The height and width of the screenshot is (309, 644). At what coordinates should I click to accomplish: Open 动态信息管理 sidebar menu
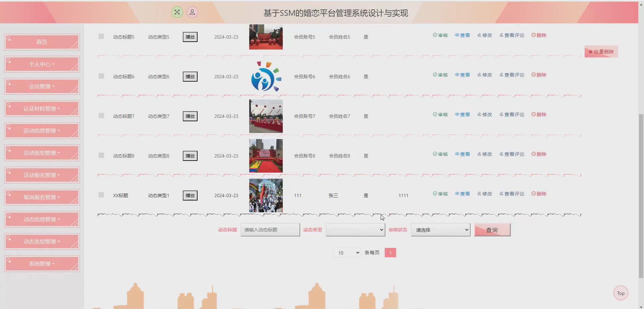42,219
